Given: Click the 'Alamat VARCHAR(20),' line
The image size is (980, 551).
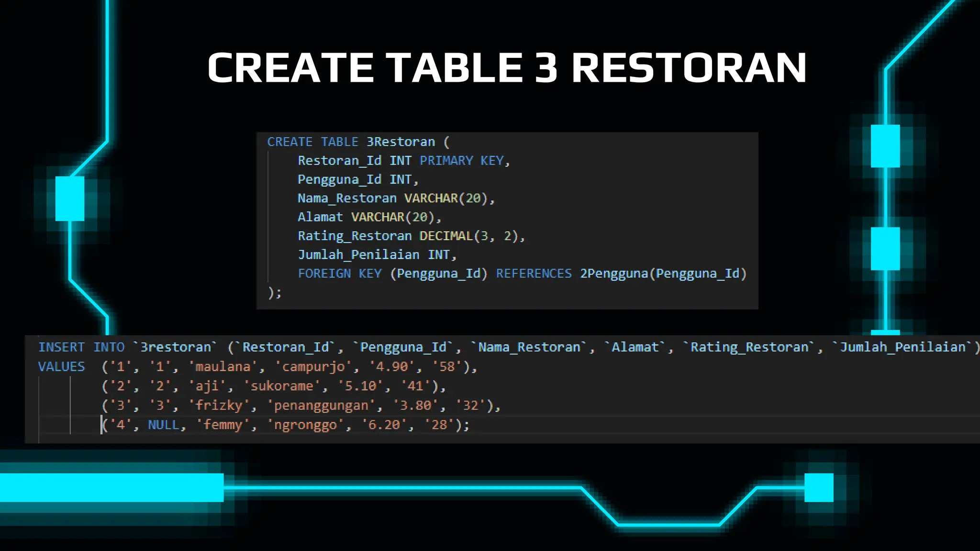Looking at the screenshot, I should pyautogui.click(x=369, y=217).
